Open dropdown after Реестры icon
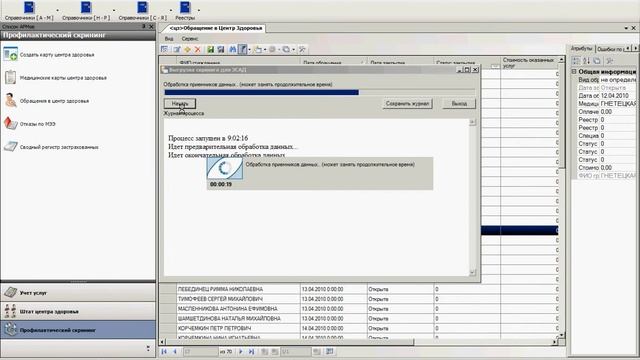The height and width of the screenshot is (360, 640). (199, 10)
